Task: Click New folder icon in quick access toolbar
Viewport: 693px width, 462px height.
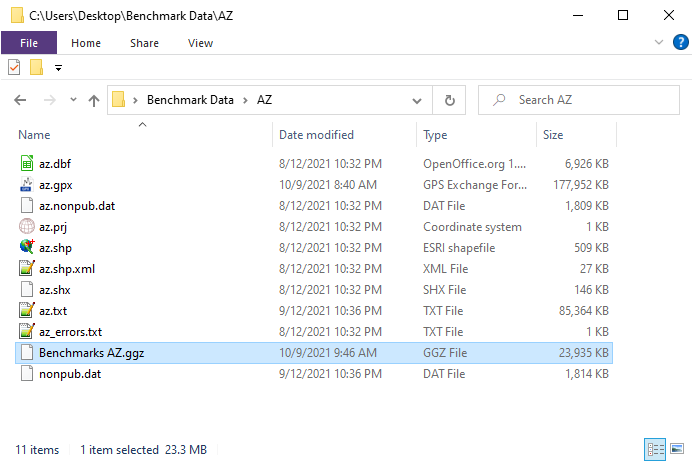Action: pos(36,67)
